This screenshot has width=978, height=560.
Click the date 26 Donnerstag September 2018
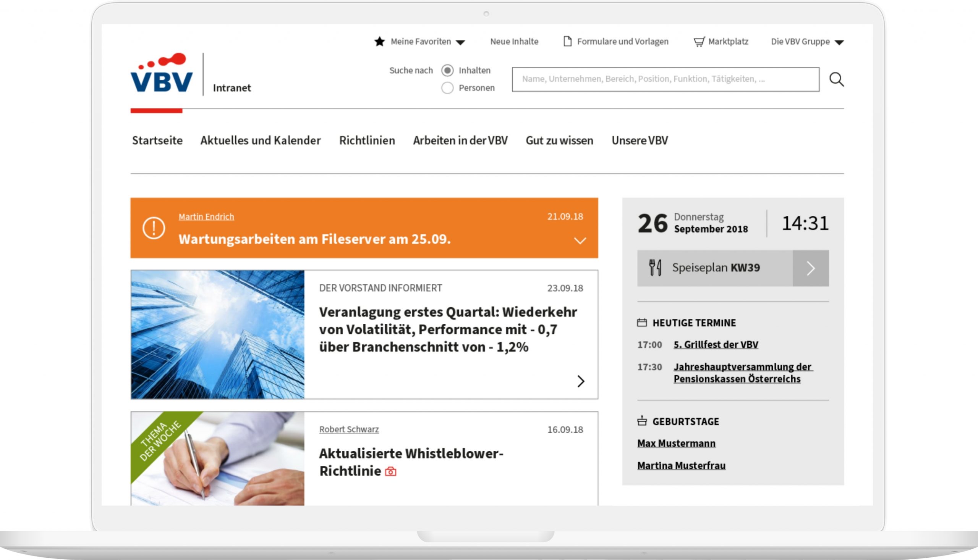(693, 223)
